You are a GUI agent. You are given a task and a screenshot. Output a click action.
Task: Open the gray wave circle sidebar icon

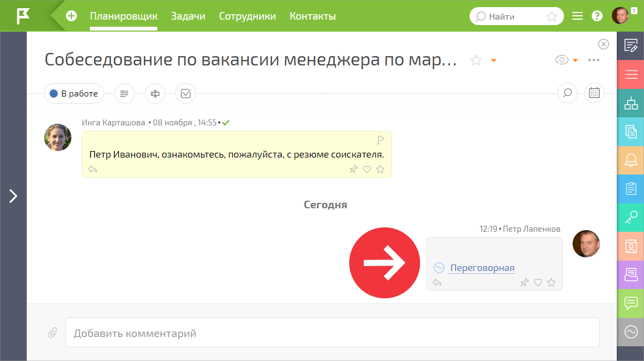[630, 332]
